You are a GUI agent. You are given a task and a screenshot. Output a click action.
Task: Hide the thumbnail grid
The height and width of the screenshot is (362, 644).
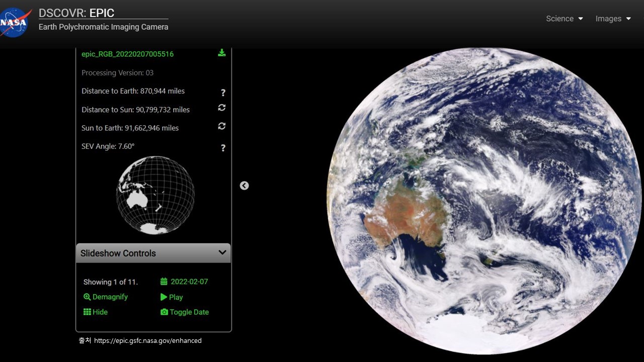point(96,312)
